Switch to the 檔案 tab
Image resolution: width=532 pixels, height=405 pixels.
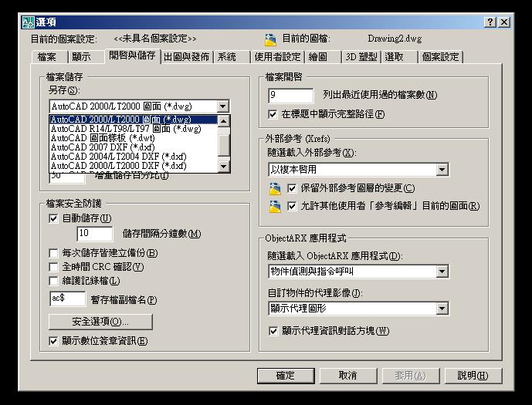pos(49,57)
